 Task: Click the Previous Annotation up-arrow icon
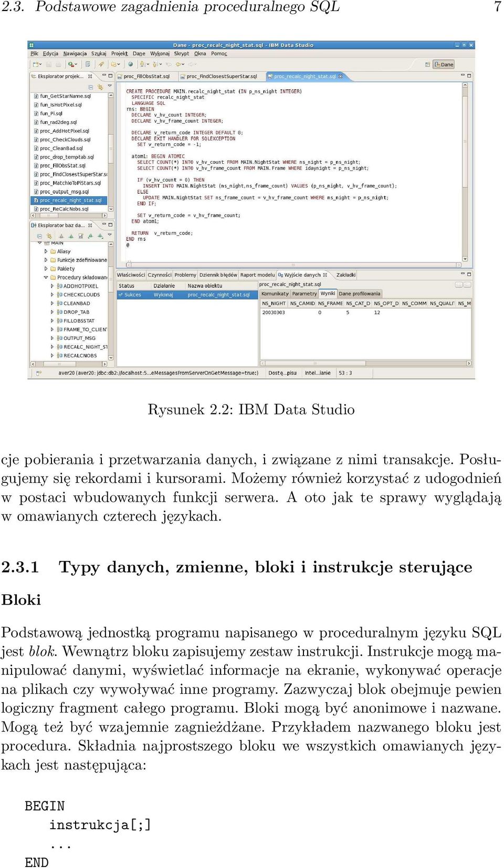(154, 65)
